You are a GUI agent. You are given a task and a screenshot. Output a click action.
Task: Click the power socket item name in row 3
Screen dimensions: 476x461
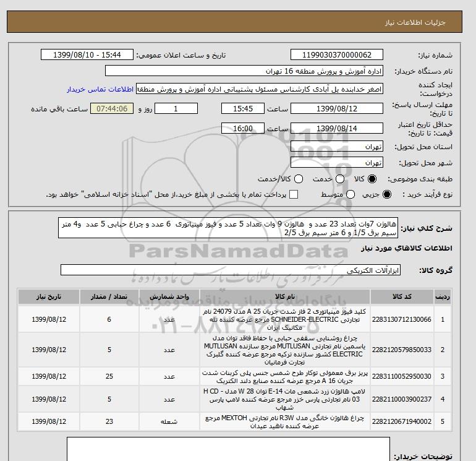coord(285,376)
